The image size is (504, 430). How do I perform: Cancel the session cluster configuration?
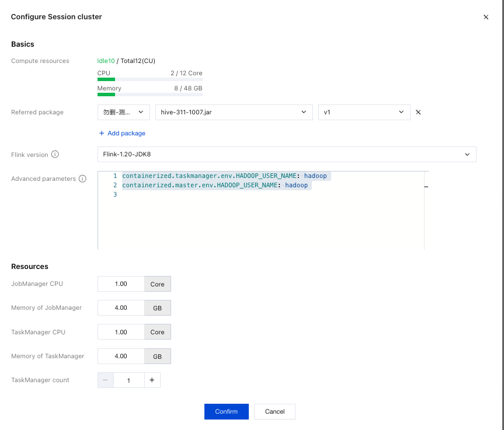click(274, 411)
